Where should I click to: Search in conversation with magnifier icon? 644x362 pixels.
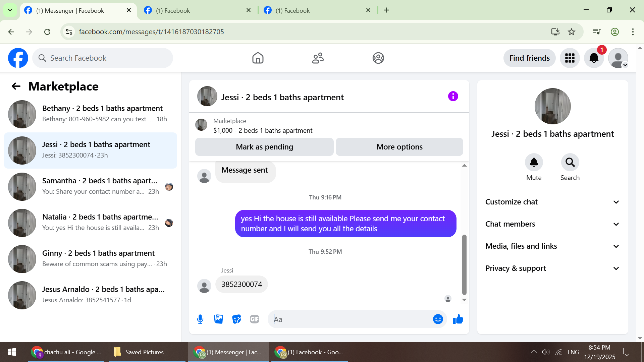570,163
